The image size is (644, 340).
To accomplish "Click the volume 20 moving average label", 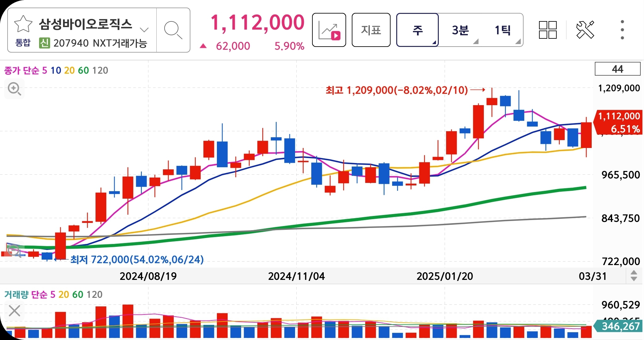I will click(64, 294).
